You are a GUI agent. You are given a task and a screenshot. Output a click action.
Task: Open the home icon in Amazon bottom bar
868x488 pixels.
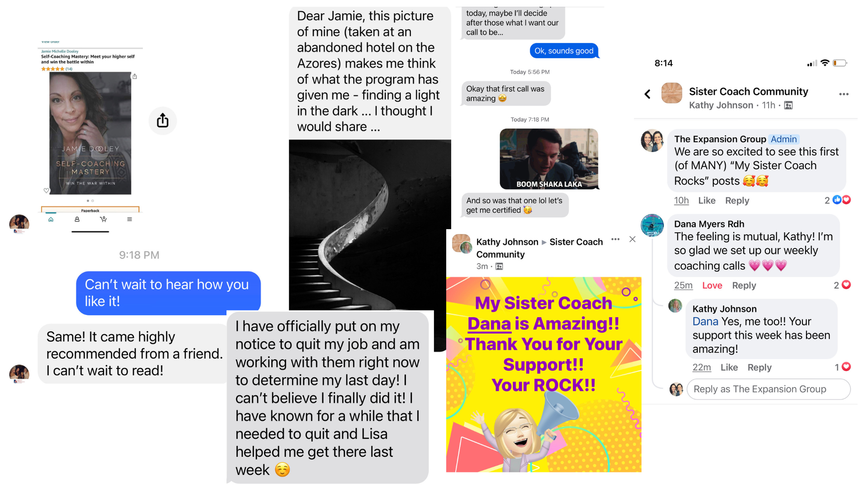coord(51,219)
